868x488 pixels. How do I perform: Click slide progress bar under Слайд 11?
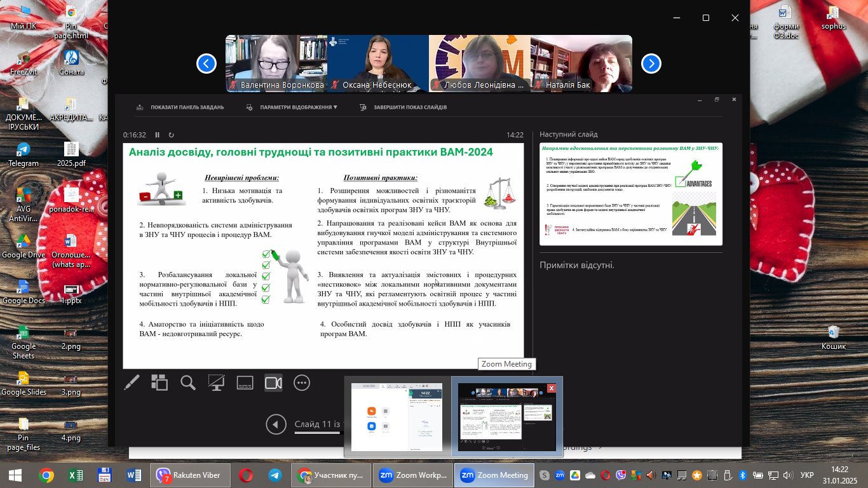tap(319, 433)
